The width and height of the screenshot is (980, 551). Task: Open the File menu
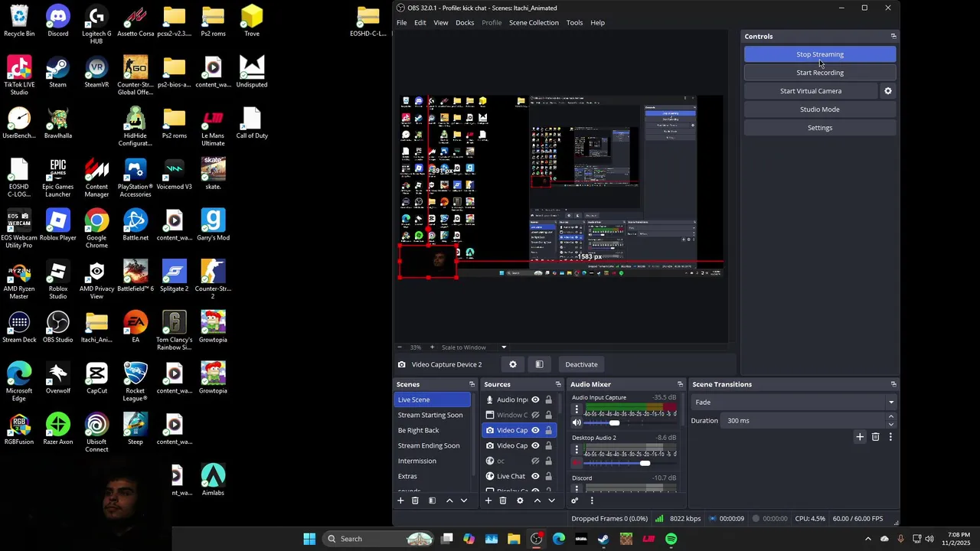(x=401, y=23)
